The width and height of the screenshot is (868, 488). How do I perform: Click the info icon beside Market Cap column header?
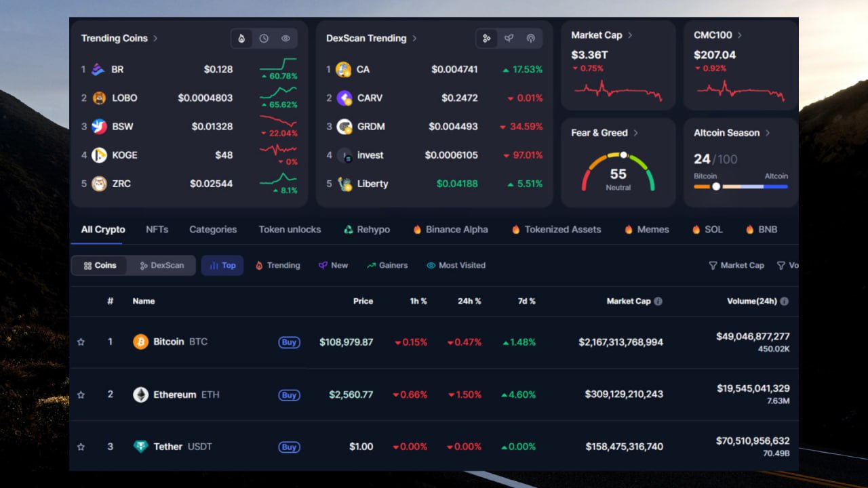(x=658, y=301)
